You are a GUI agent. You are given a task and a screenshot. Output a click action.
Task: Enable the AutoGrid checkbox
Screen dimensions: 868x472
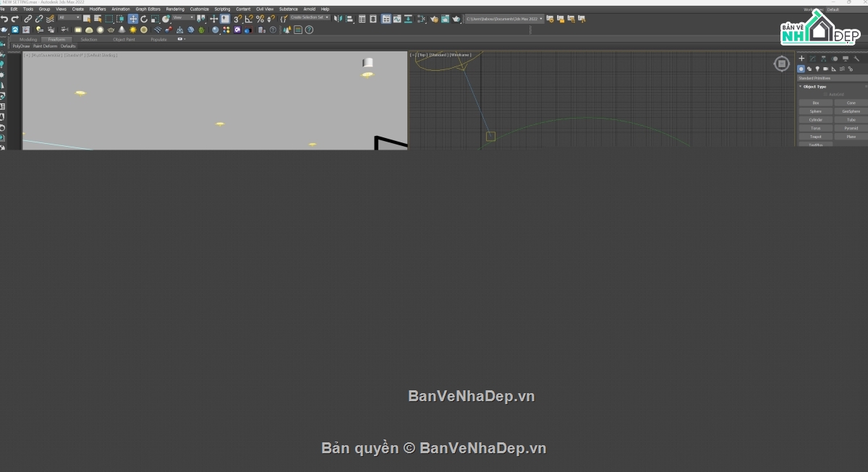click(x=825, y=95)
